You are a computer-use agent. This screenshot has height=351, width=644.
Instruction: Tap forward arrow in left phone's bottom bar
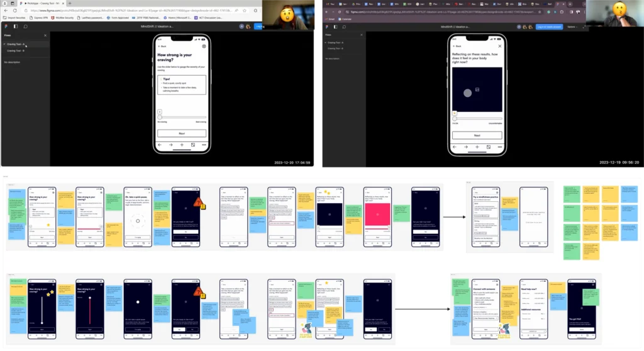click(171, 145)
